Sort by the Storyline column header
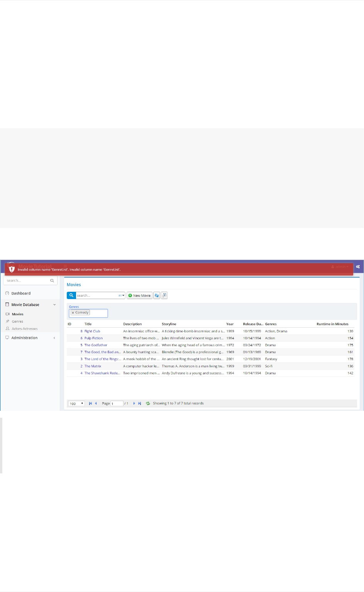The image size is (364, 592). click(169, 324)
